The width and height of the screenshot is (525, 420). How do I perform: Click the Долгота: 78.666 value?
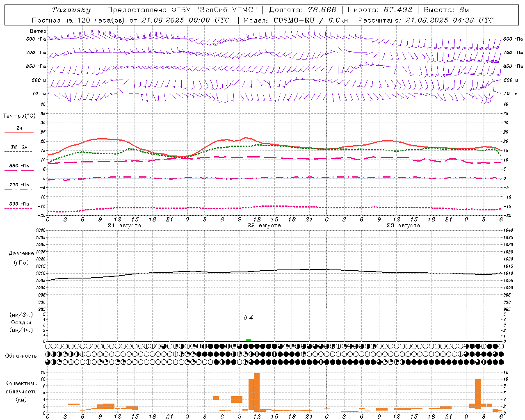[303, 10]
